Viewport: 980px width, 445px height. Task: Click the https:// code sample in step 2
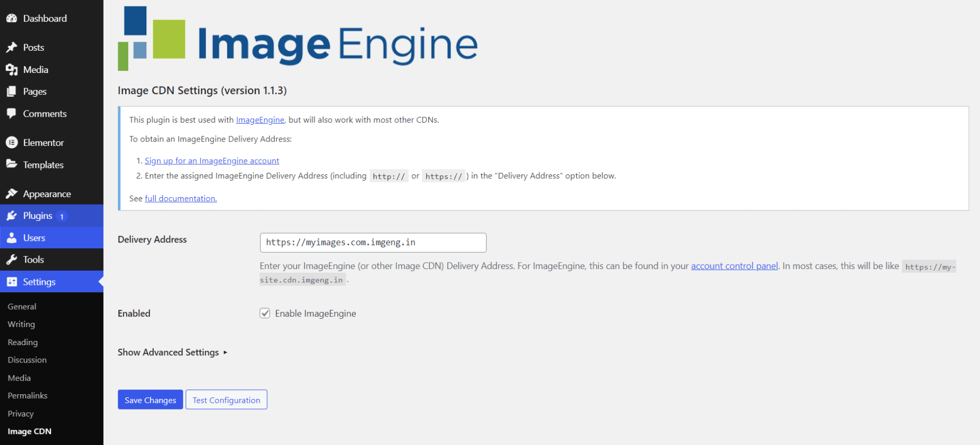coord(444,177)
